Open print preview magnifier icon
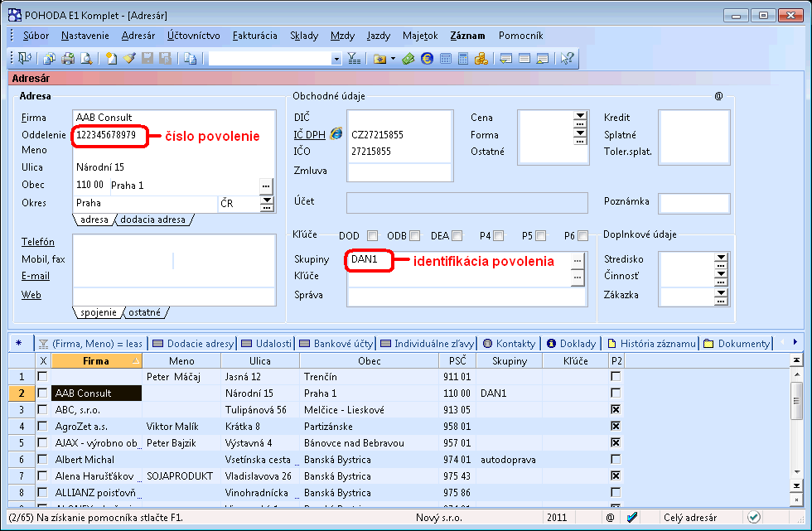Viewport: 812px width, 531px height. coord(86,59)
